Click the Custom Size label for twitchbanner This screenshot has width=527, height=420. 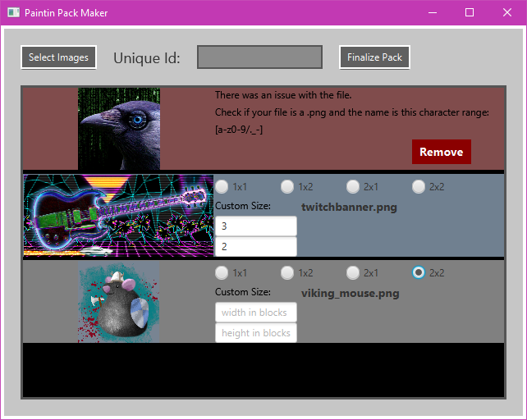pyautogui.click(x=243, y=206)
